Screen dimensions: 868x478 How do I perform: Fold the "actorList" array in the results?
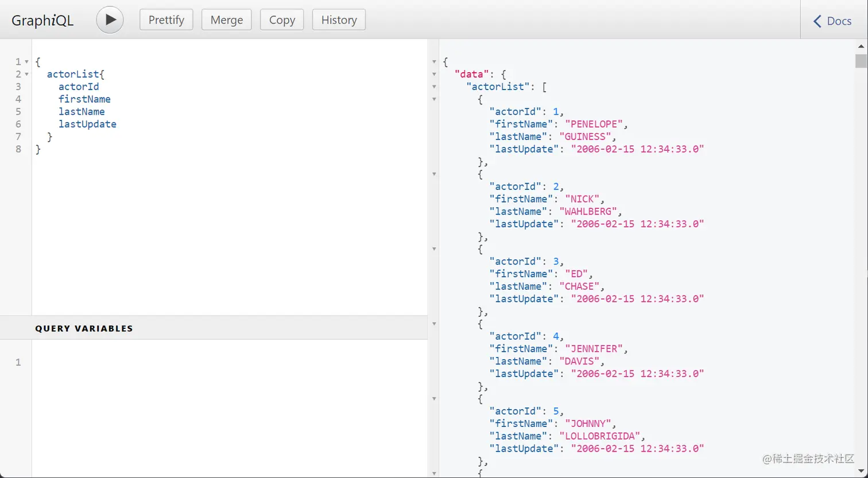click(434, 87)
